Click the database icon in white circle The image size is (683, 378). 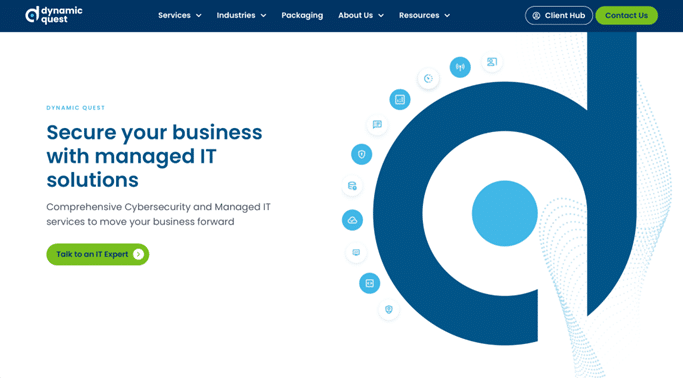(x=352, y=186)
